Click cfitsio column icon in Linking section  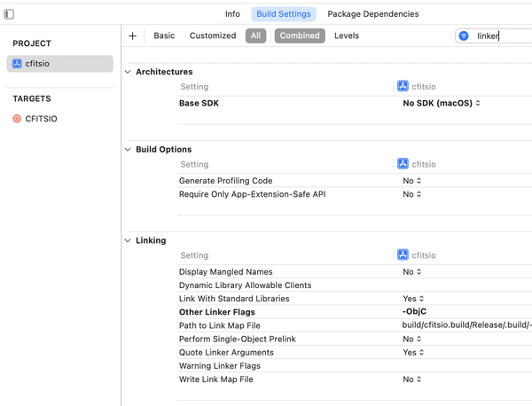(403, 255)
